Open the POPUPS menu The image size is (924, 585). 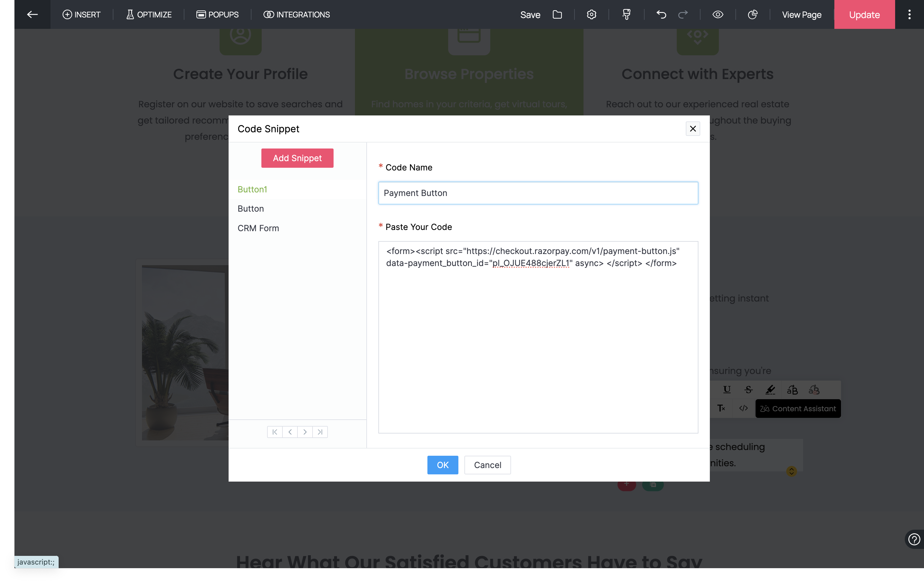[x=217, y=14]
